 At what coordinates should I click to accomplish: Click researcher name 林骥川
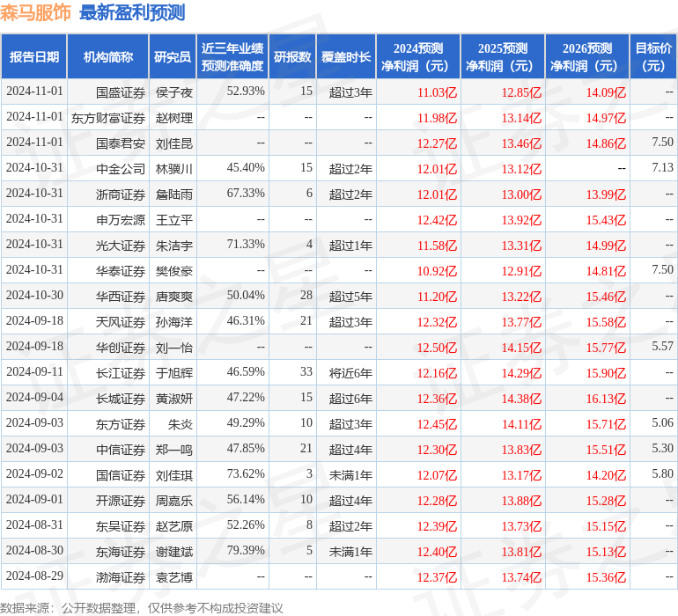(x=174, y=169)
